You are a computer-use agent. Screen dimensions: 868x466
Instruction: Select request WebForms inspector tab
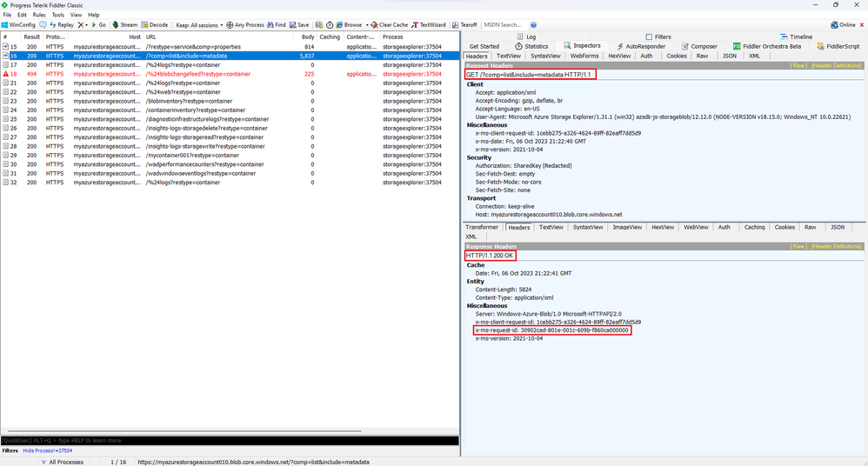tap(584, 56)
